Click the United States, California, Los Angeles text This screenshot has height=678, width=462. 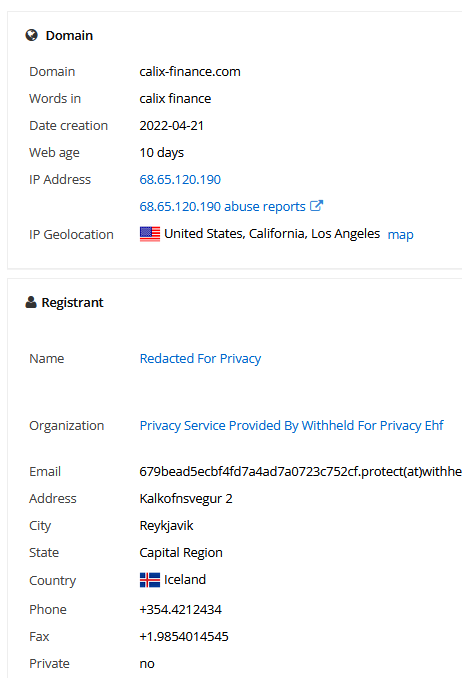point(272,234)
